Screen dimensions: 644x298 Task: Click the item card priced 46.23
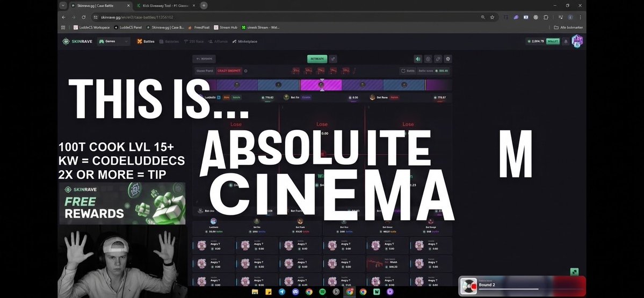[x=388, y=264]
